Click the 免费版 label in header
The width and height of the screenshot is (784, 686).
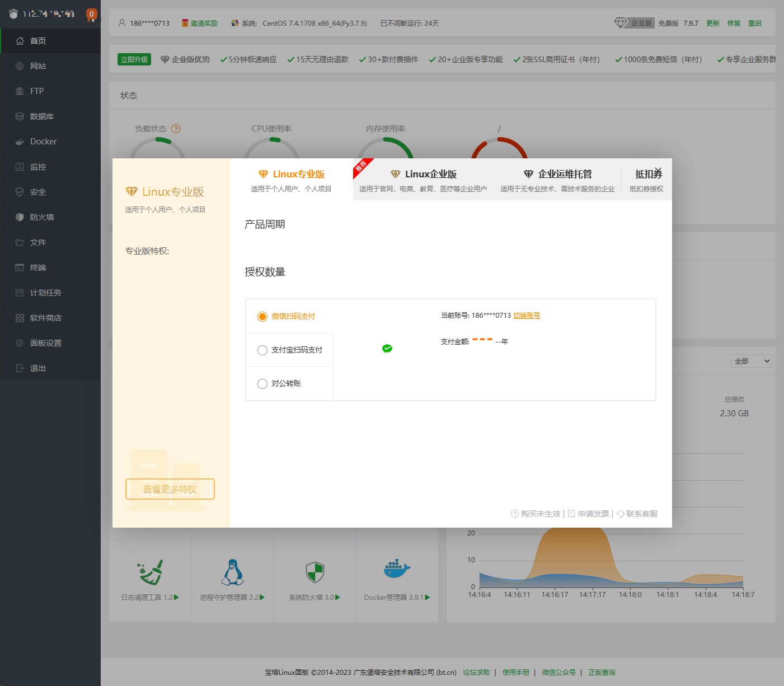pyautogui.click(x=668, y=23)
